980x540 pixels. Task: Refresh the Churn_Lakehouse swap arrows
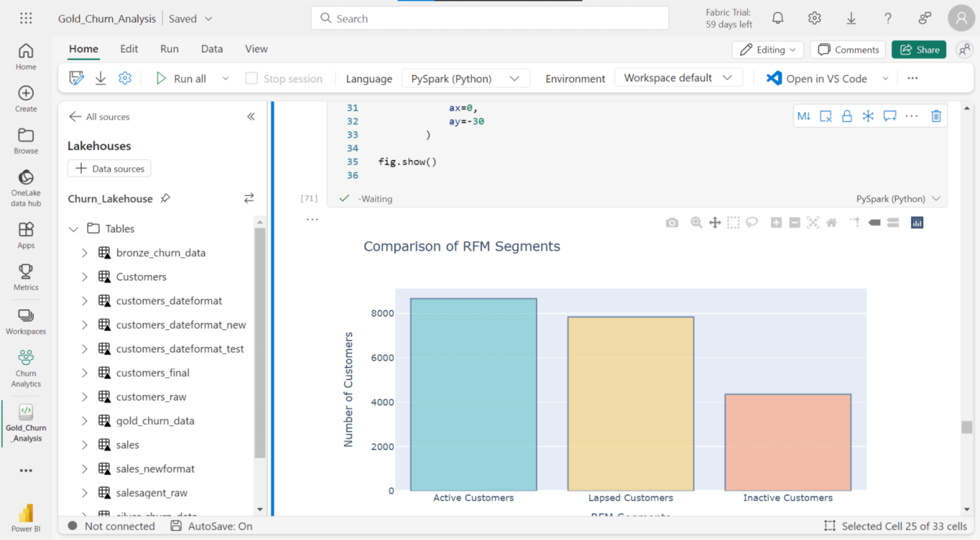pyautogui.click(x=249, y=199)
